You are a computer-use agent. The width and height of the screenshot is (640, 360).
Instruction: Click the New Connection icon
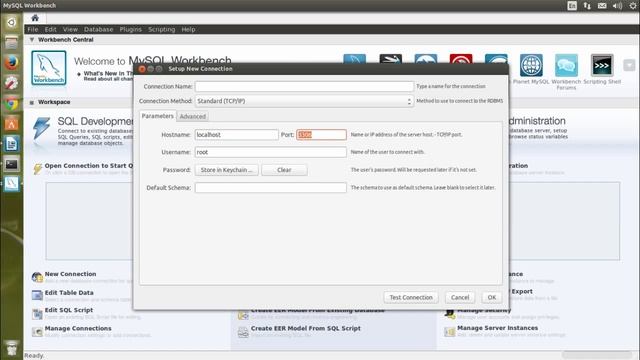pos(37,277)
